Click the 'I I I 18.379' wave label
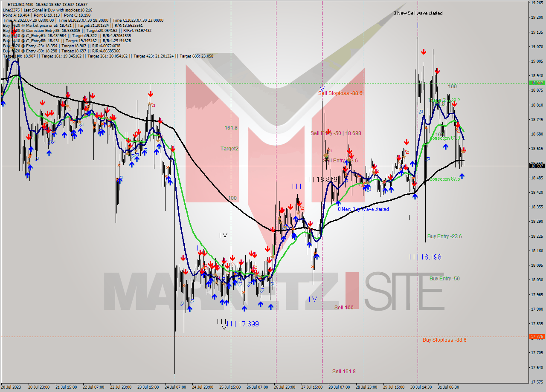Image resolution: width=546 pixels, height=392 pixels. pyautogui.click(x=321, y=179)
